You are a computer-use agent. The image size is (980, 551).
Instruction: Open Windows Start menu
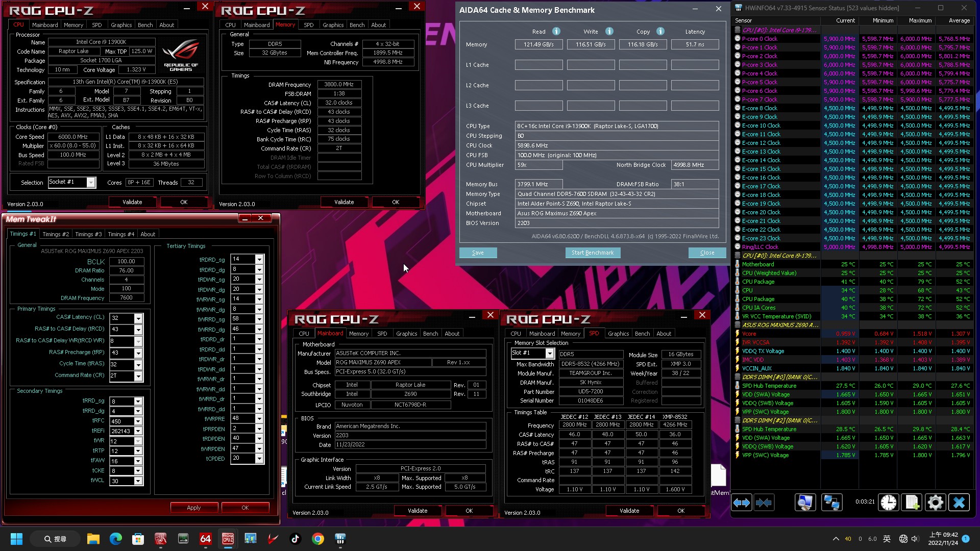pyautogui.click(x=16, y=539)
